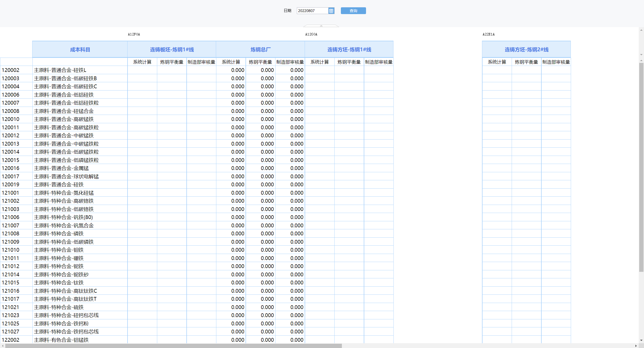This screenshot has width=644, height=348.
Task: Select 主原料-特种合金-铌铁砂 cell
Action: pyautogui.click(x=80, y=274)
